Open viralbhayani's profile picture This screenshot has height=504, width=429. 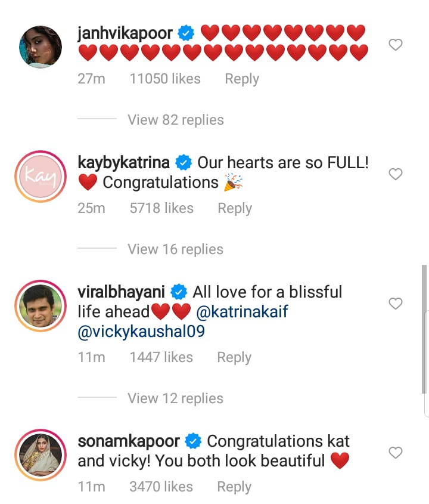40,305
